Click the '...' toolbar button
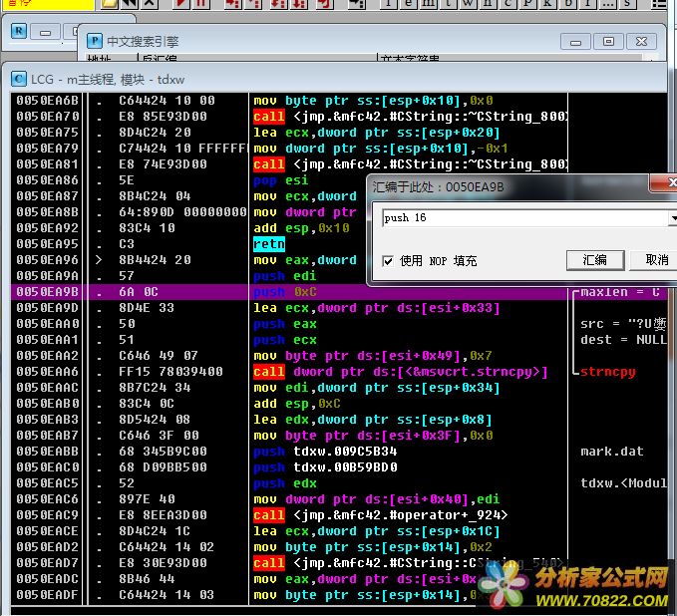 pyautogui.click(x=606, y=3)
